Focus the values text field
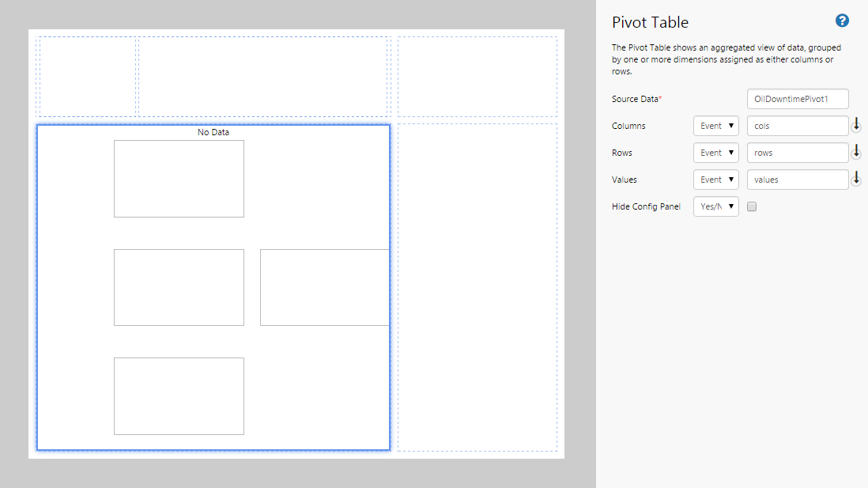 coord(797,180)
